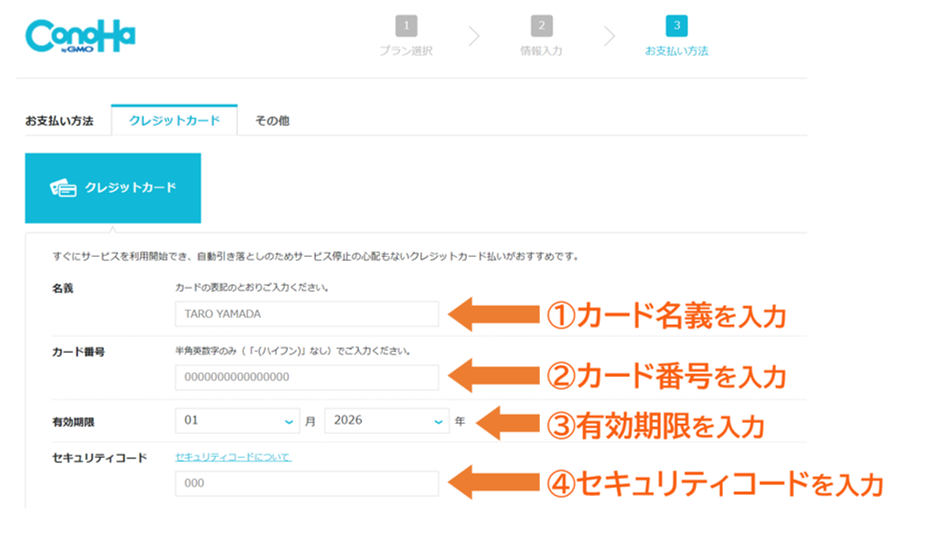925x533 pixels.
Task: Click the ConoHa by GMO logo
Action: click(x=80, y=37)
